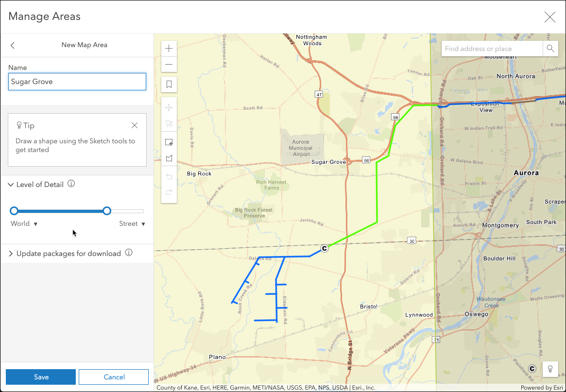This screenshot has height=392, width=566.
Task: Show Update packages info icon
Action: point(129,253)
